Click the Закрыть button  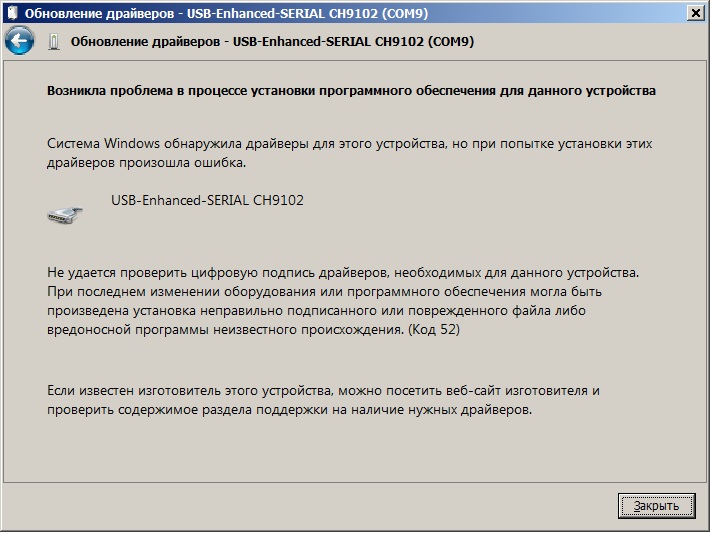(656, 505)
